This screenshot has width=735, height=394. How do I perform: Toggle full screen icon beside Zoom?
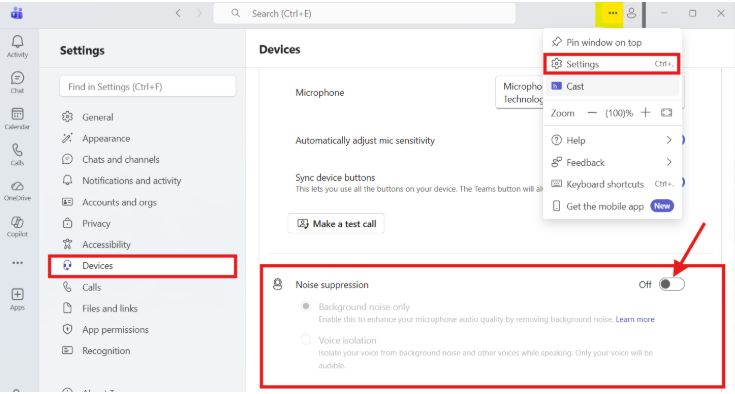[x=666, y=112]
